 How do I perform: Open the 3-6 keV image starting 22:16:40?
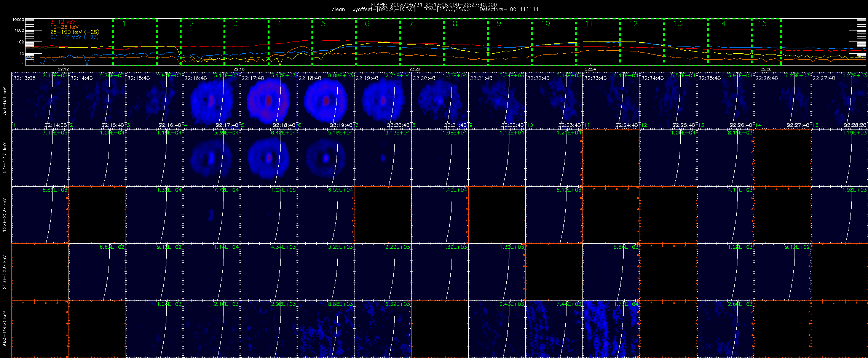click(211, 101)
